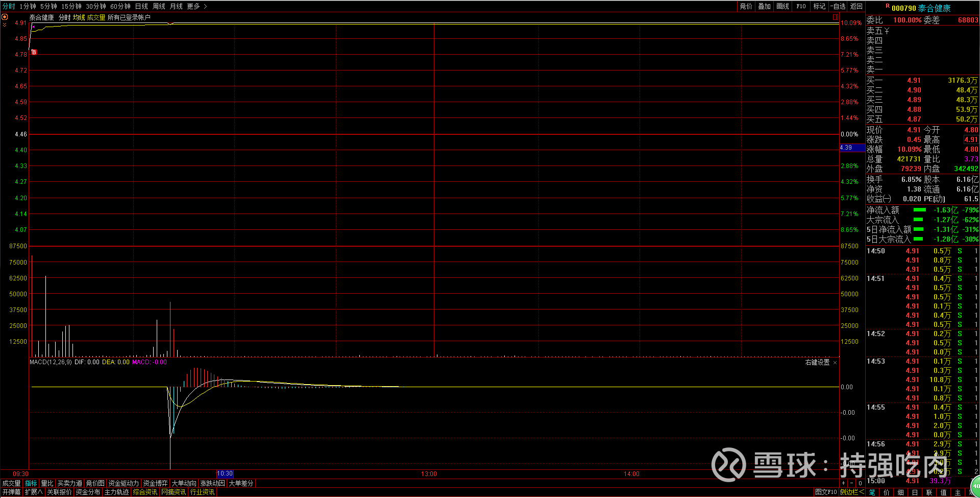The image size is (980, 498).
Task: Toggle the 均线 average line display
Action: (x=79, y=17)
